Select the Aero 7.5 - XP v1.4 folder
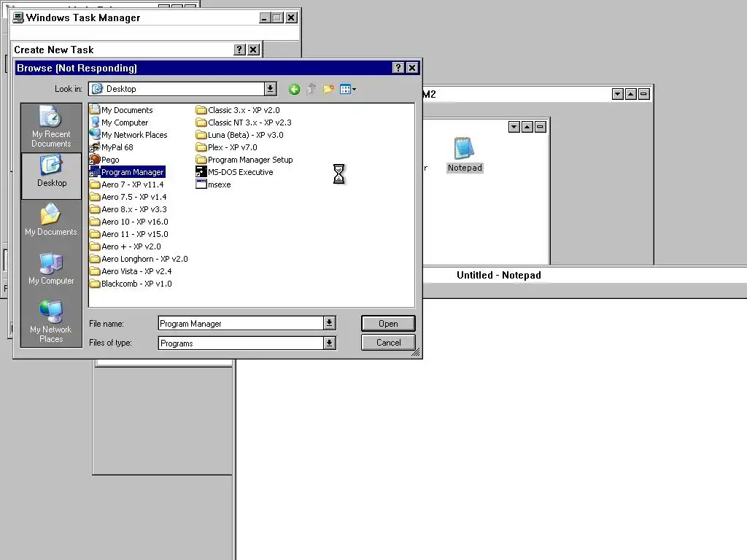The image size is (747, 560). click(x=128, y=197)
